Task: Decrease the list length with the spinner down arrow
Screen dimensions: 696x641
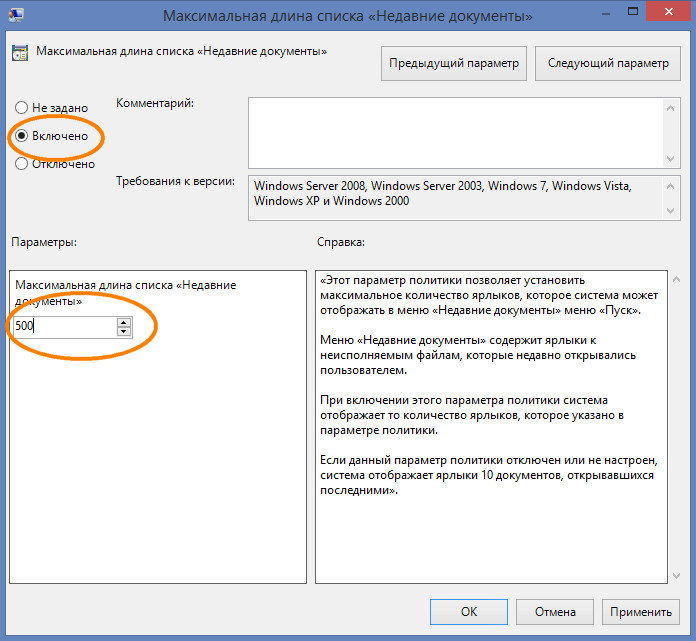Action: click(124, 331)
